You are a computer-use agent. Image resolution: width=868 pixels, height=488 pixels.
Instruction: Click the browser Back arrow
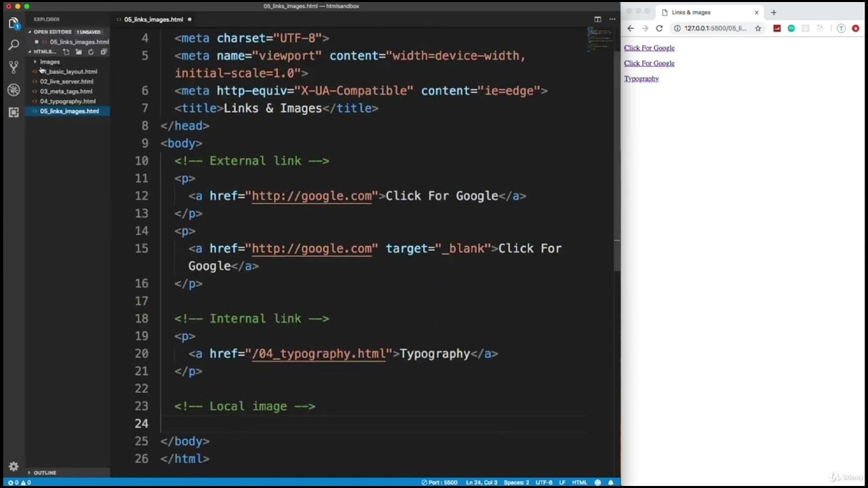point(631,28)
